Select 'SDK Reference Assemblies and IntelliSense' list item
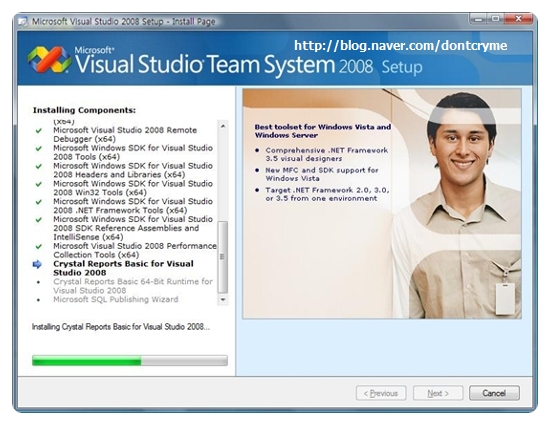Screen dimensions: 550x425 tap(133, 228)
